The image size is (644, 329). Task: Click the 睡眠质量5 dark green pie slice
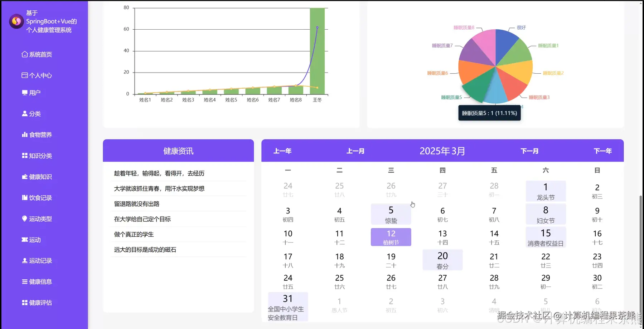[478, 88]
